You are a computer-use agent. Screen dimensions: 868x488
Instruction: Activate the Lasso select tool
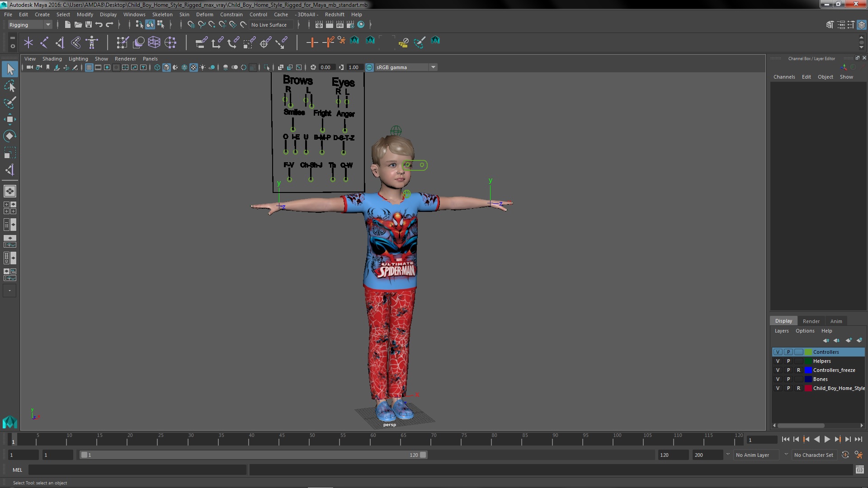10,86
